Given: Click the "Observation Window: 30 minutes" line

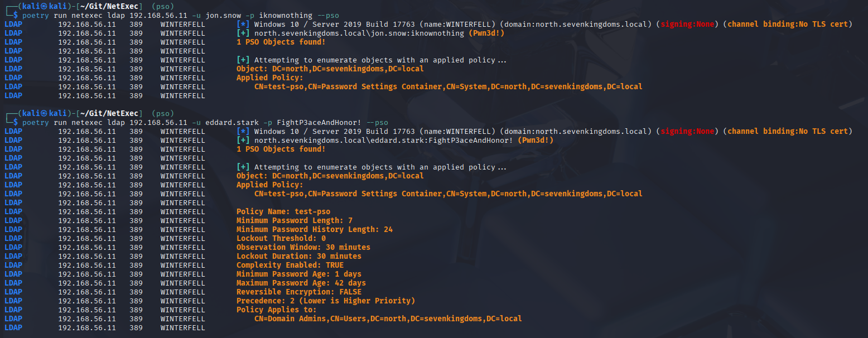Looking at the screenshot, I should click(x=303, y=247).
